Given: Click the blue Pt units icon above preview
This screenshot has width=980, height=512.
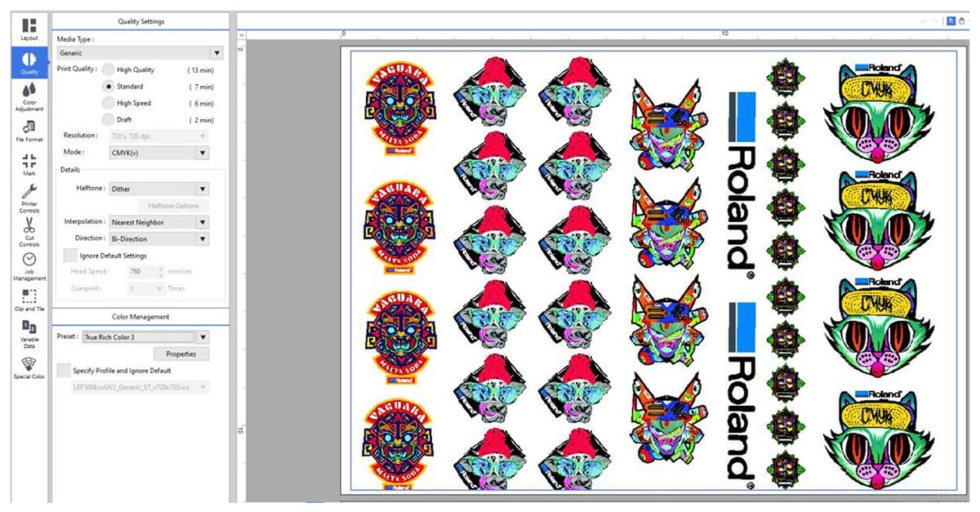Looking at the screenshot, I should 951,22.
